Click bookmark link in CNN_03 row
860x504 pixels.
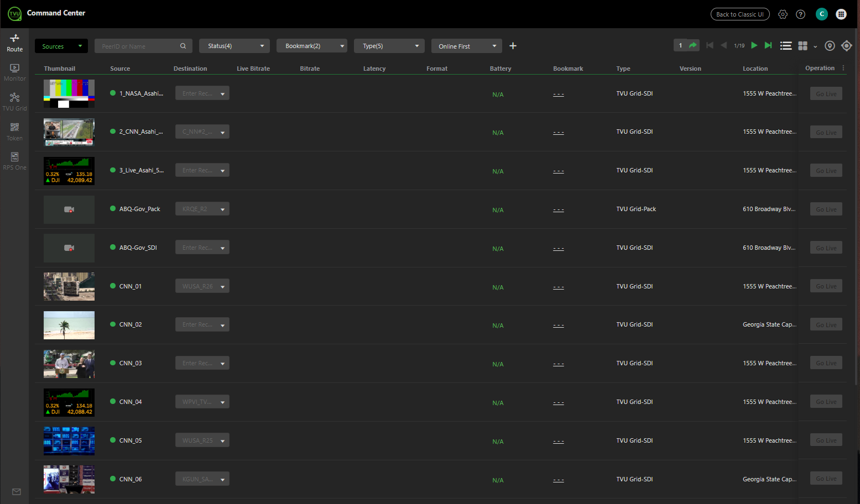(x=559, y=364)
